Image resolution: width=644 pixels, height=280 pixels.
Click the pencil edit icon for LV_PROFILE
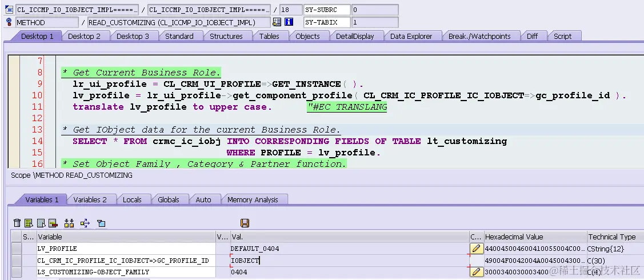point(476,249)
